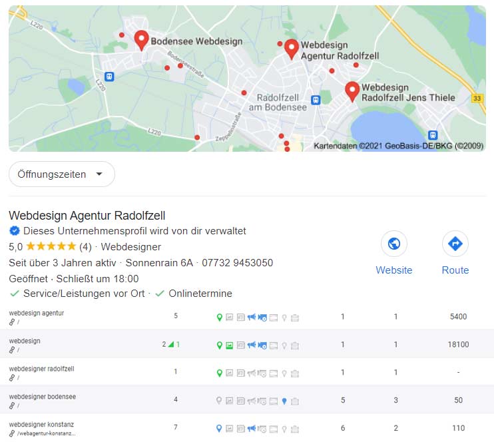Click the briefcase icon in webdesigner konstanz row

pos(295,429)
